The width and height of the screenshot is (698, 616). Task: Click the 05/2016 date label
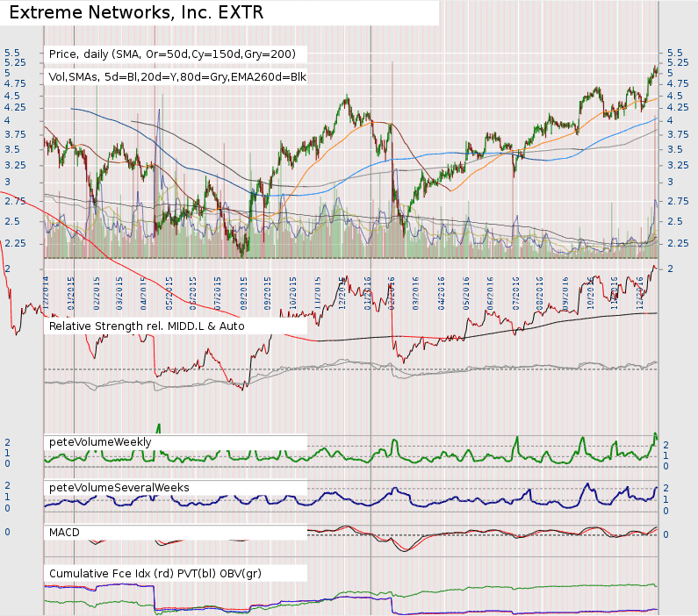466,294
